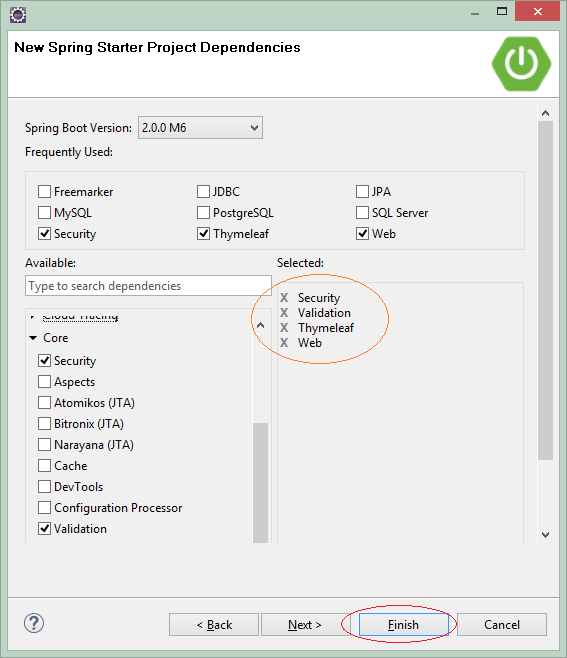Viewport: 567px width, 658px height.
Task: Go to Next page
Action: (x=305, y=625)
